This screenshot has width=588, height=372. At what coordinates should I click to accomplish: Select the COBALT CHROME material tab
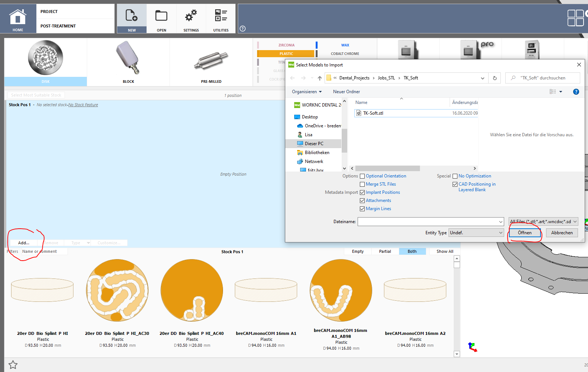click(345, 54)
